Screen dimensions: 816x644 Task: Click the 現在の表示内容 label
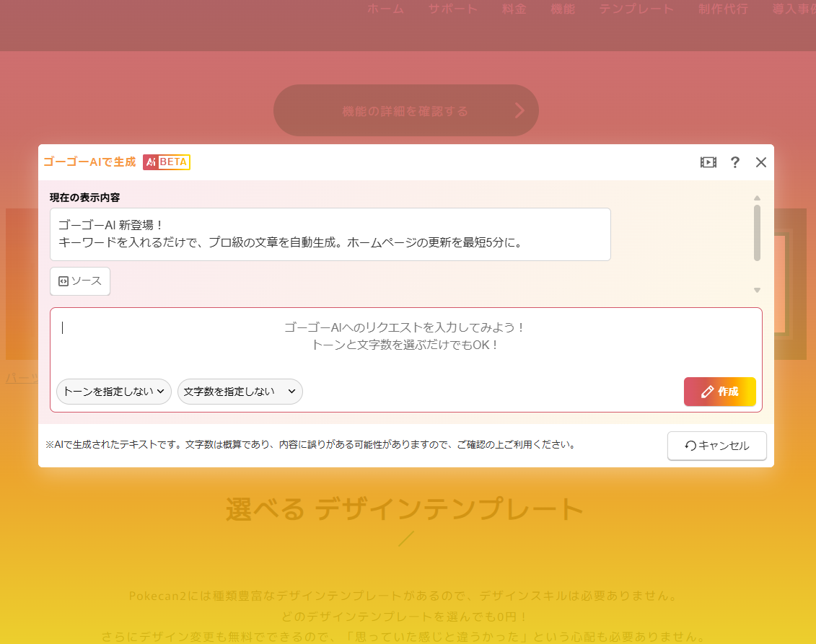(85, 198)
